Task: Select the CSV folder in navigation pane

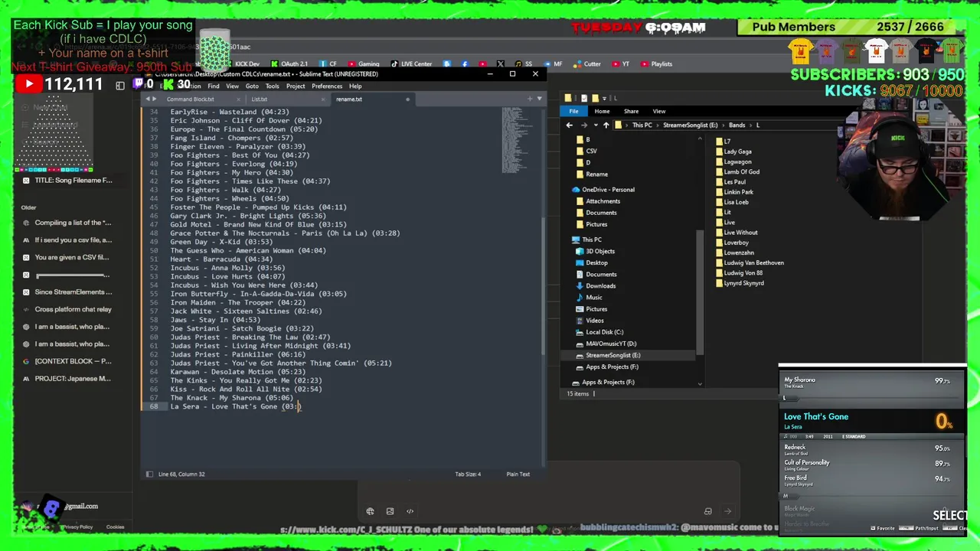Action: [591, 151]
